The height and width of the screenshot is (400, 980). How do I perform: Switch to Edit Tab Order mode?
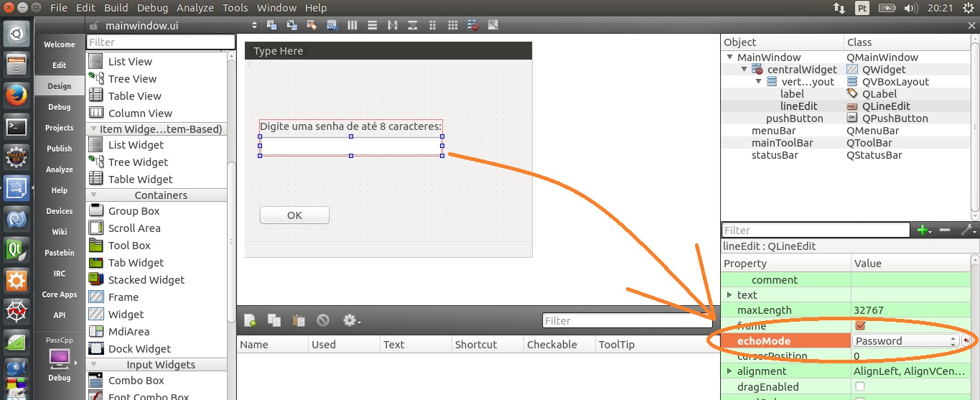[332, 25]
